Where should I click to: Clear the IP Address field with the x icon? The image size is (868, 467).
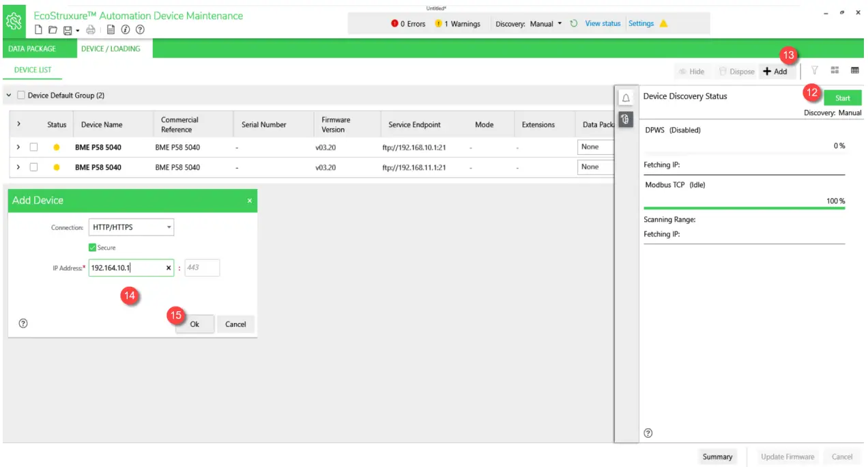169,268
